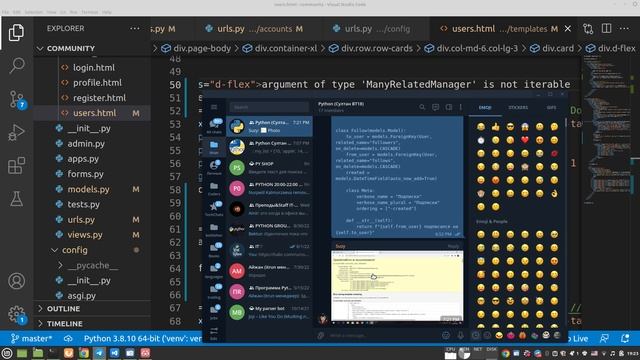The image size is (640, 360).
Task: Toggle the Telegram right side panel
Action: tap(449, 107)
